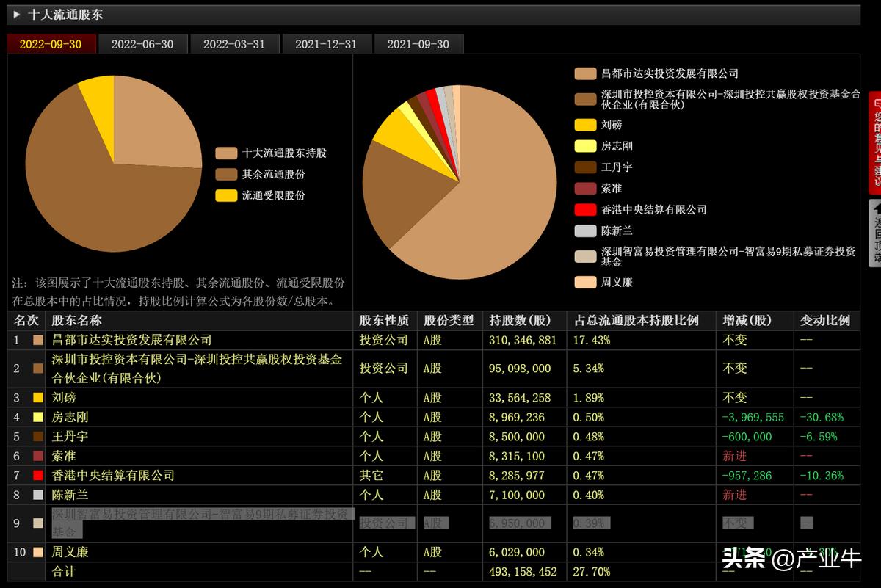Click legend swatch for 房志刚

[x=585, y=146]
